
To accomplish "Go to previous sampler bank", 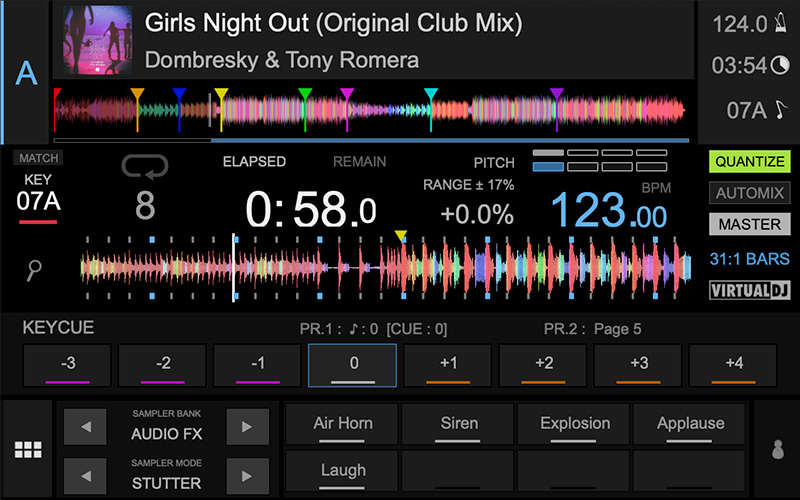I will pyautogui.click(x=86, y=428).
